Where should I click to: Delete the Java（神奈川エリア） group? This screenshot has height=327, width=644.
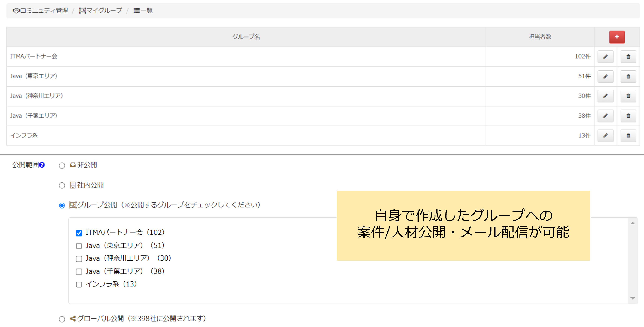(x=628, y=96)
